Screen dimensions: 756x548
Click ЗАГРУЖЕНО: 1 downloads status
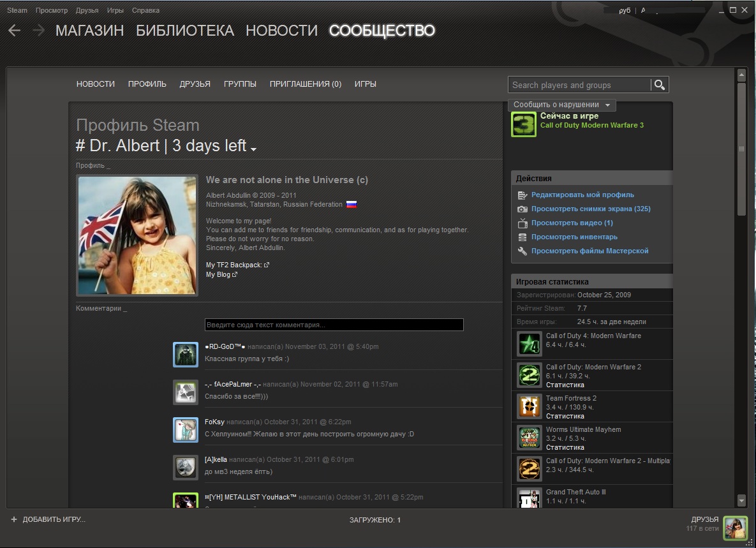375,520
